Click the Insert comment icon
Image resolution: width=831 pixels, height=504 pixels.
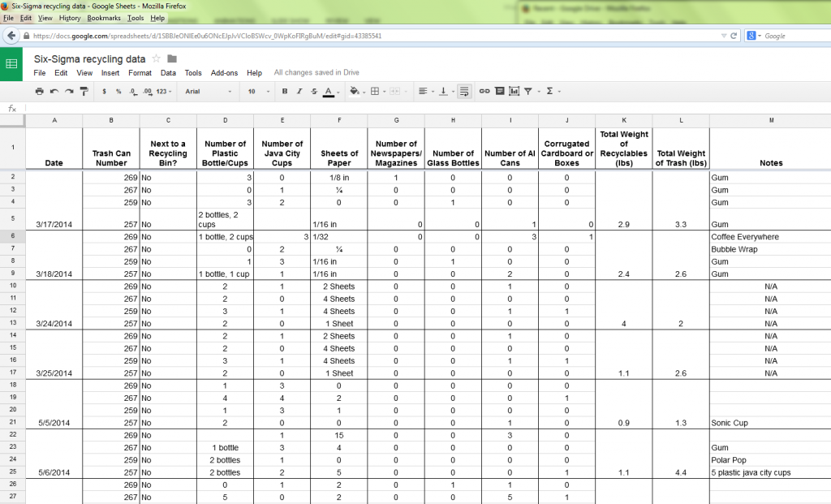click(499, 92)
